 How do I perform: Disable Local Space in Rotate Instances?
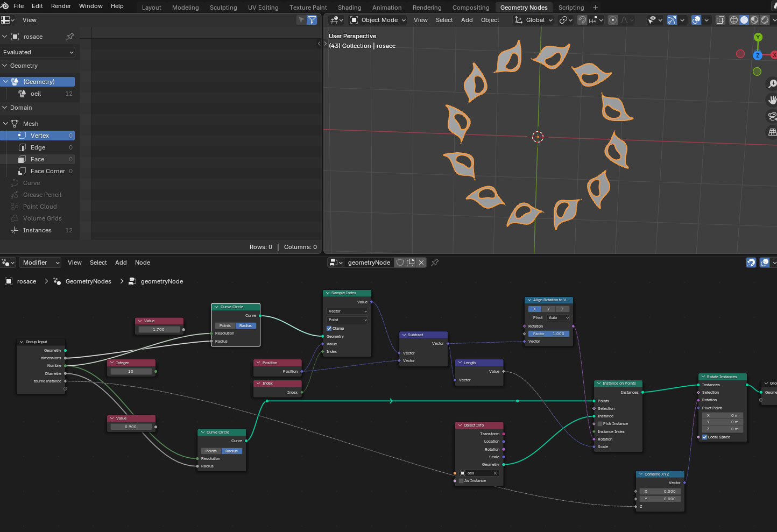(704, 437)
